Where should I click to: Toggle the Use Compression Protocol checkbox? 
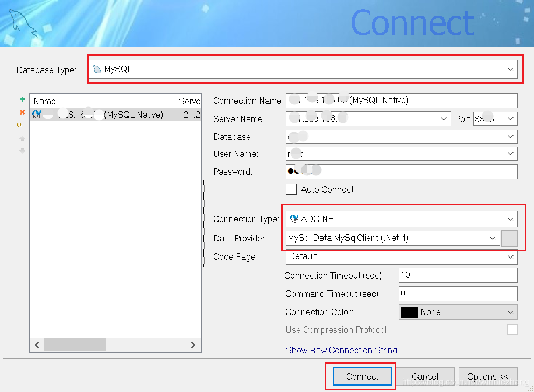coord(512,330)
